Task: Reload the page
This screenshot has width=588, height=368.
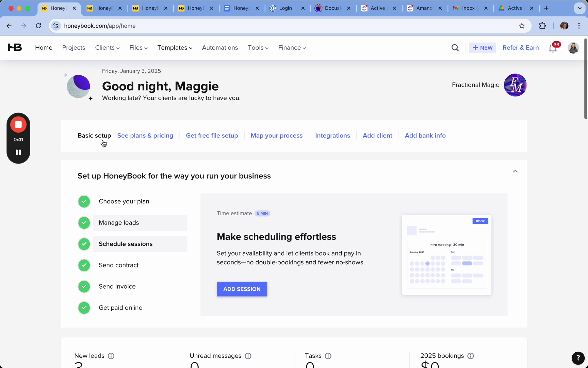Action: coord(38,26)
